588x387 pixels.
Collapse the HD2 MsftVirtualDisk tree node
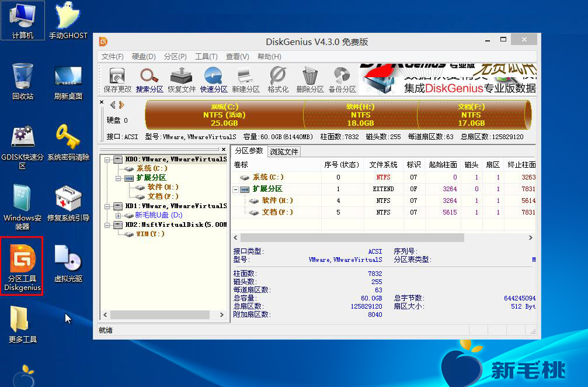[107, 225]
